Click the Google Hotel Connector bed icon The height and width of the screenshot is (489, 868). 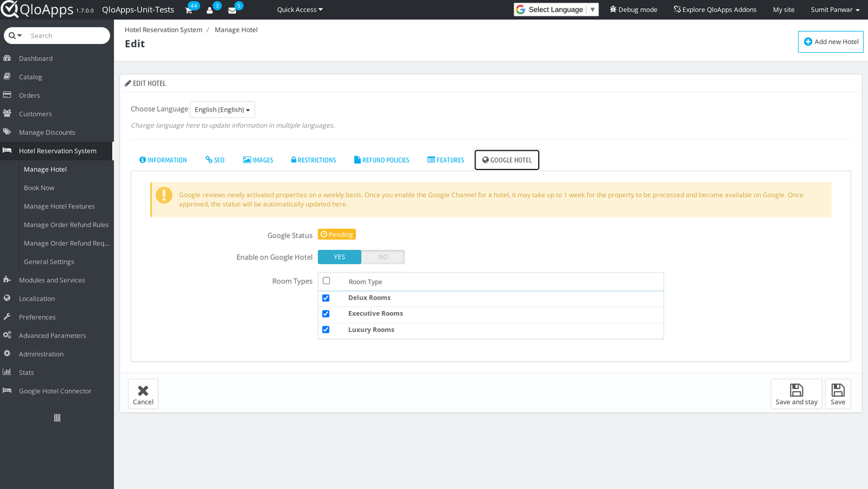[7, 390]
